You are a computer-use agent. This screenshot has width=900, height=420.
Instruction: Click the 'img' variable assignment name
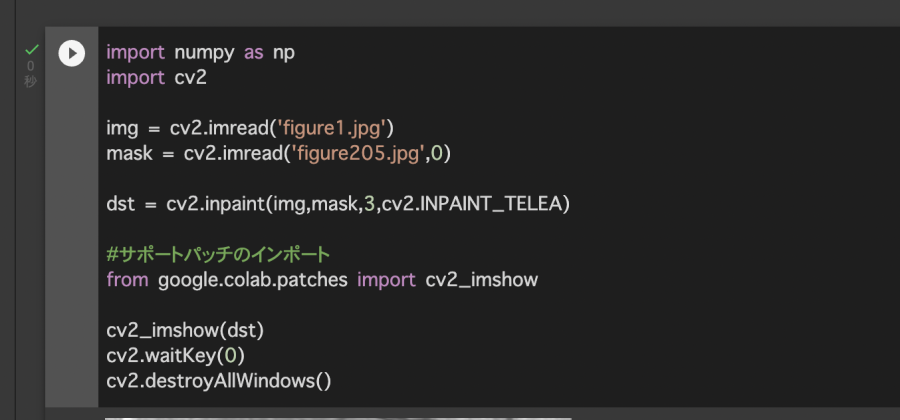120,128
